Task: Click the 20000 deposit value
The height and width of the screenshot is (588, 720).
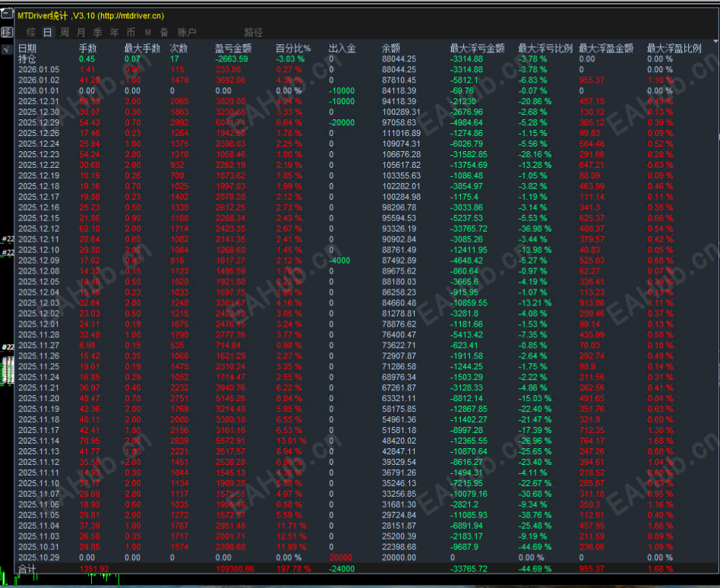Action: 341,558
